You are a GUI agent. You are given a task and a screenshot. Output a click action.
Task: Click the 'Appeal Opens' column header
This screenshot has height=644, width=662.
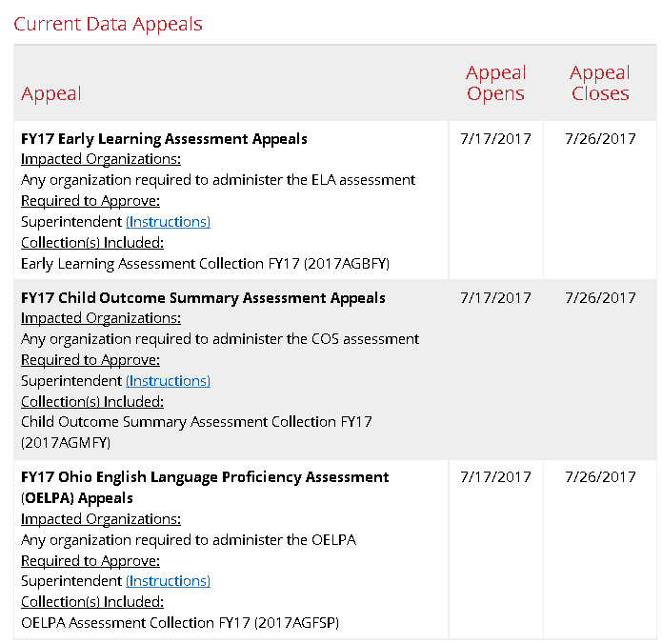click(495, 83)
